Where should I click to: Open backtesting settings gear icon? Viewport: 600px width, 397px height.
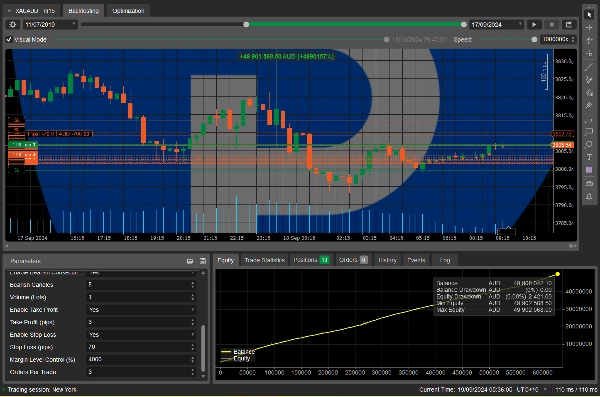[13, 25]
